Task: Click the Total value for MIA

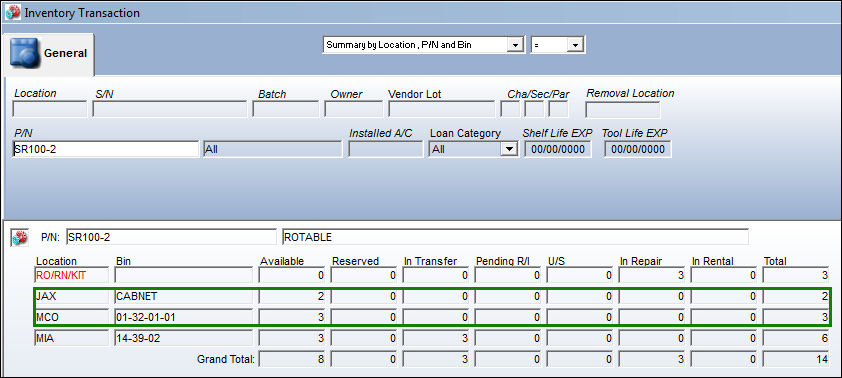Action: [796, 338]
